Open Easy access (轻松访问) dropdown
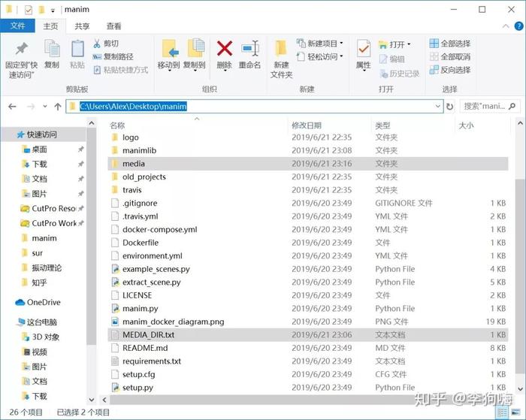This screenshot has height=420, width=526. (320, 56)
